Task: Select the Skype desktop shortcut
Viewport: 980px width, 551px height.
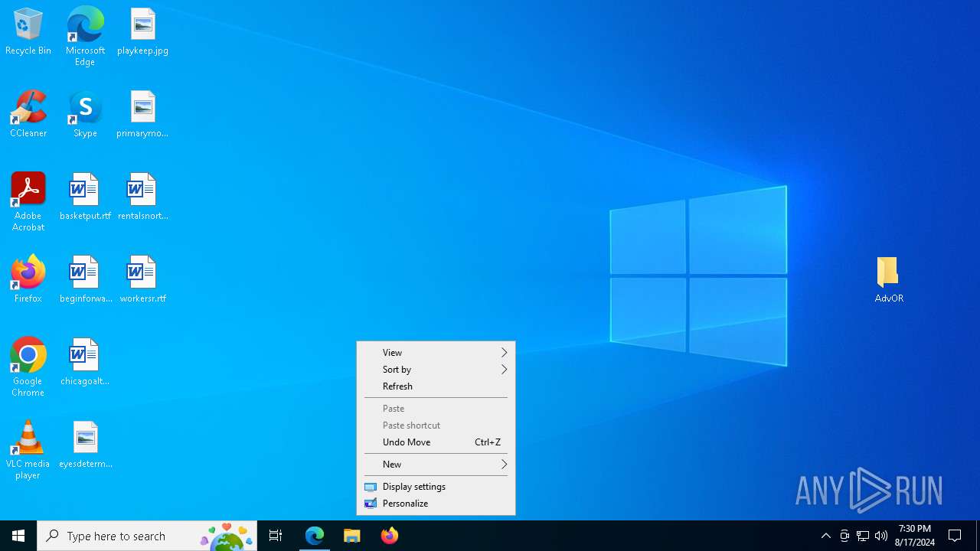Action: [85, 115]
